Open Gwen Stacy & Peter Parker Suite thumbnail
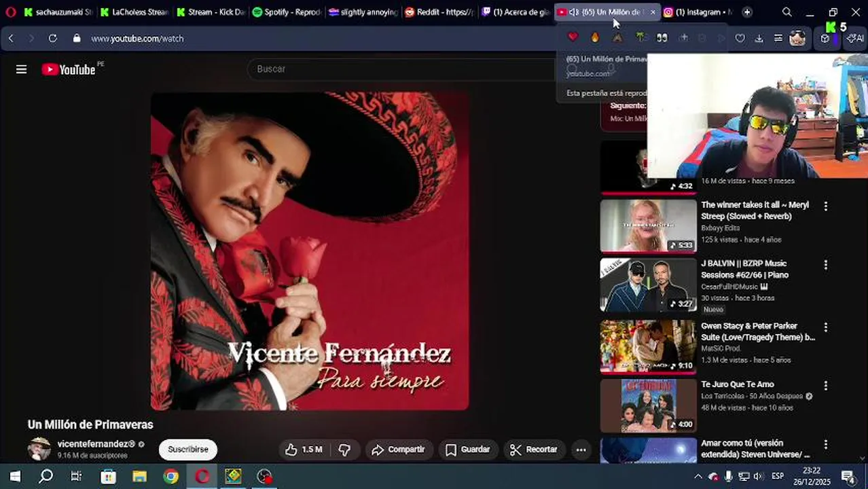 point(649,347)
